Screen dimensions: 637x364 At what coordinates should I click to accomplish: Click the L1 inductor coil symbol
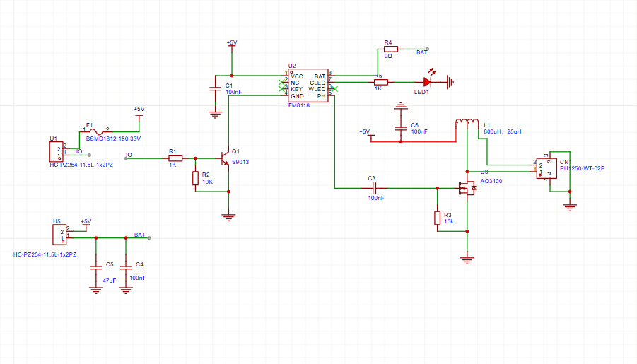coord(466,123)
